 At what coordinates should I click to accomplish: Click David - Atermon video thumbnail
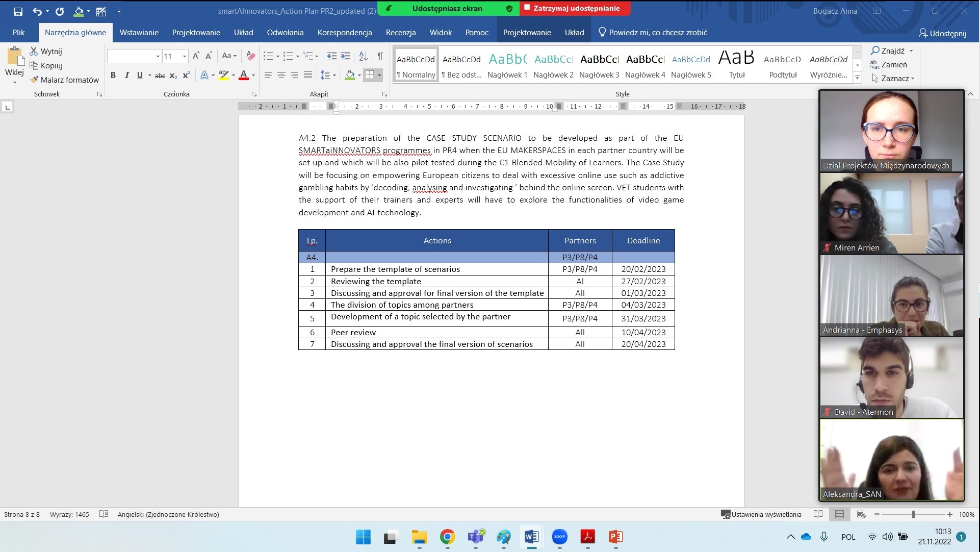tap(891, 378)
